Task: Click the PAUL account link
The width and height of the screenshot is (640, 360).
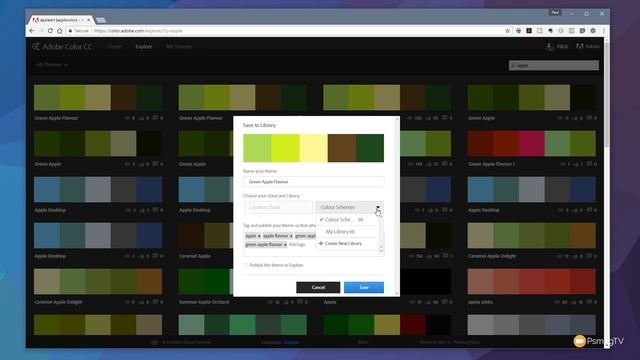Action: pyautogui.click(x=562, y=47)
